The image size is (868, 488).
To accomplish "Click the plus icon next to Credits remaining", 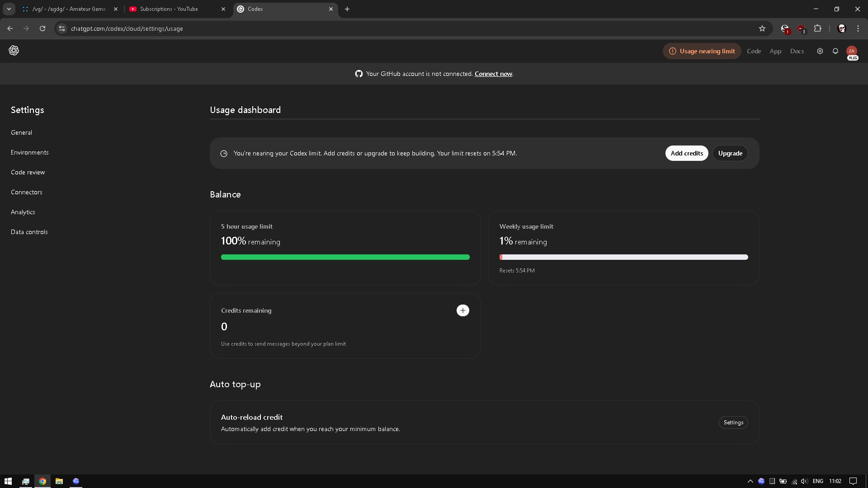I will (x=462, y=310).
